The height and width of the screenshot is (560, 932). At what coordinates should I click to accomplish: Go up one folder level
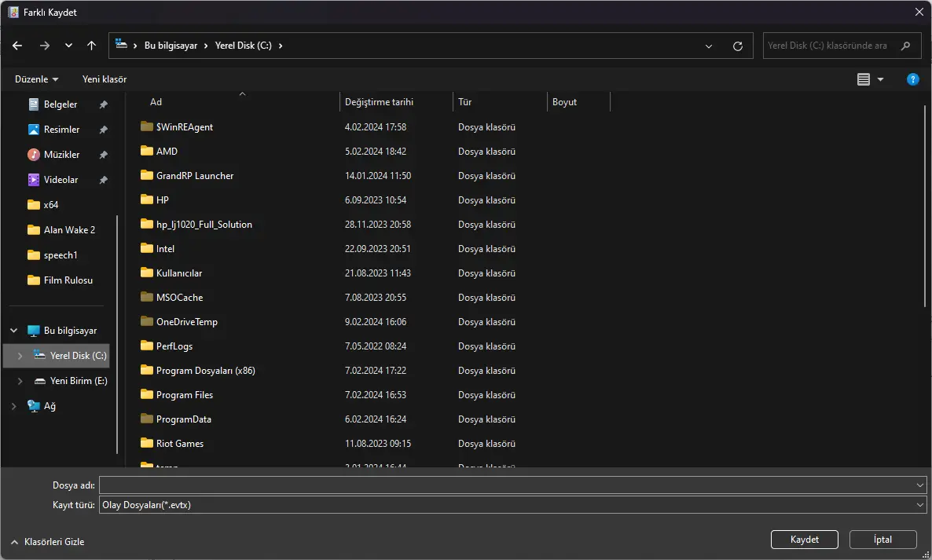pyautogui.click(x=91, y=46)
